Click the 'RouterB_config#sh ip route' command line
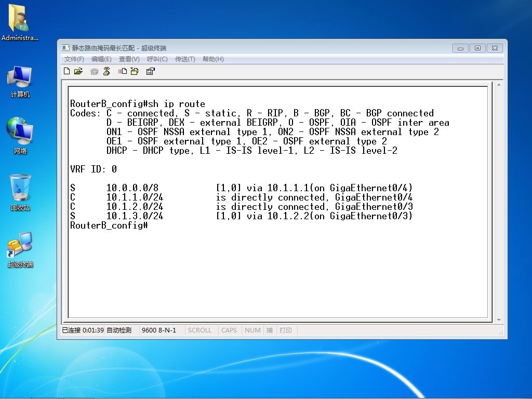This screenshot has height=399, width=532. coord(137,104)
